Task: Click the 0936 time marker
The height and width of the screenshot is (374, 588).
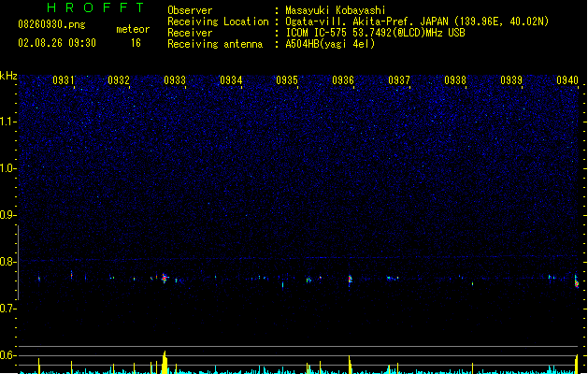Action: click(x=343, y=80)
